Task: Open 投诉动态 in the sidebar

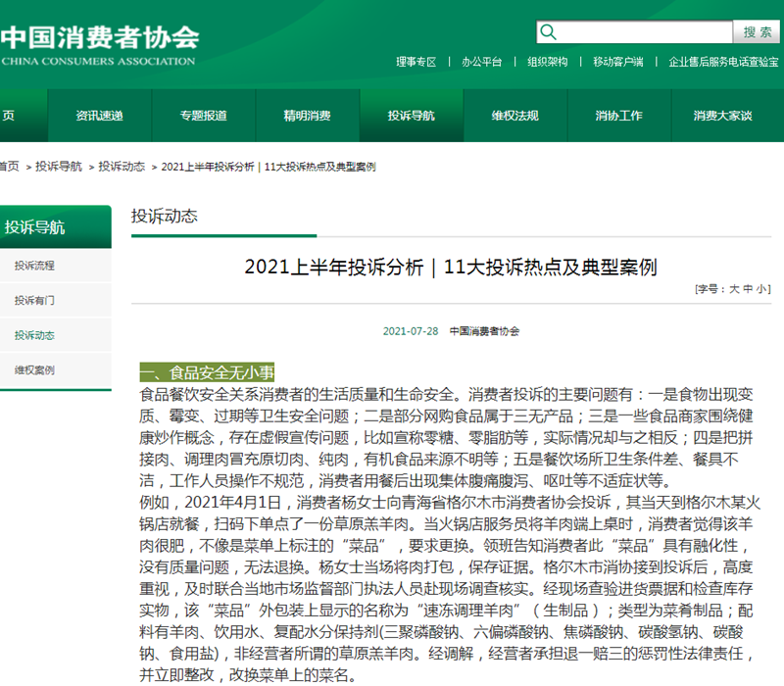Action: pos(34,335)
